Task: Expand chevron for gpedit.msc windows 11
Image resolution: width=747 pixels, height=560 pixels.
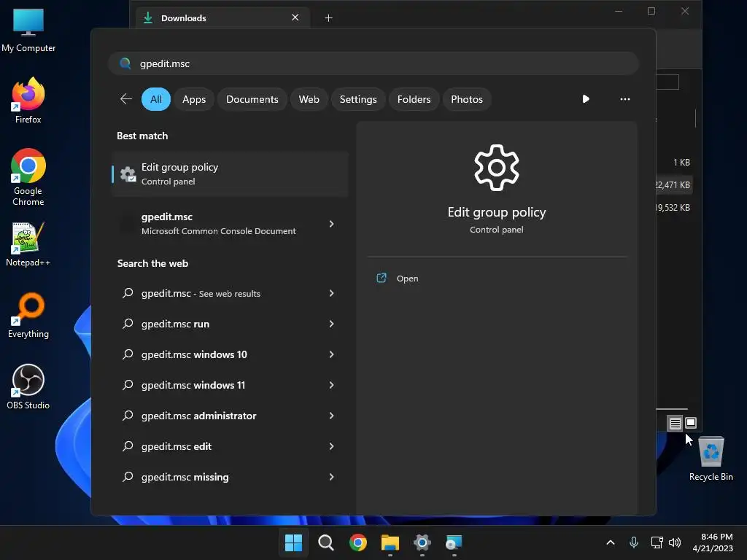Action: pyautogui.click(x=332, y=385)
